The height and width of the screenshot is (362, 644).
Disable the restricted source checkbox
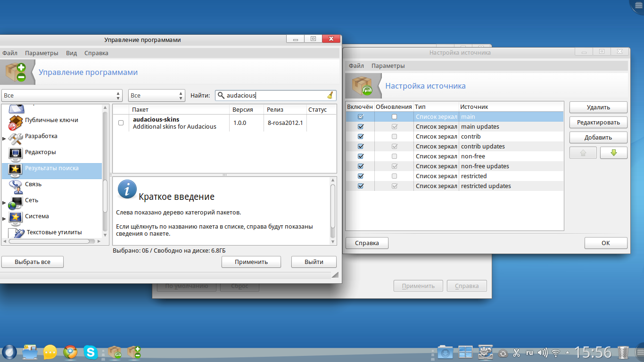click(x=361, y=176)
